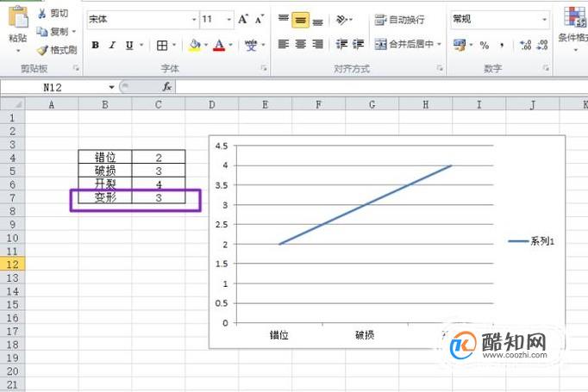This screenshot has height=392, width=588.
Task: Increase font size with large A
Action: (x=243, y=19)
